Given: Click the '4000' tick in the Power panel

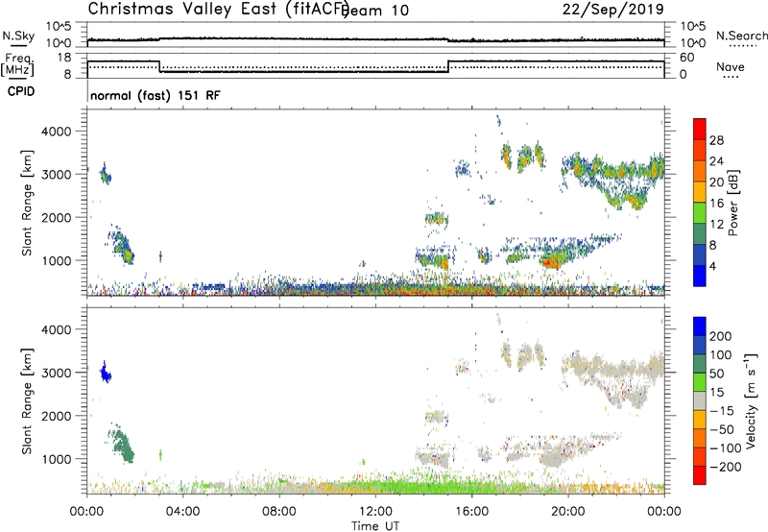Looking at the screenshot, I should (x=56, y=132).
